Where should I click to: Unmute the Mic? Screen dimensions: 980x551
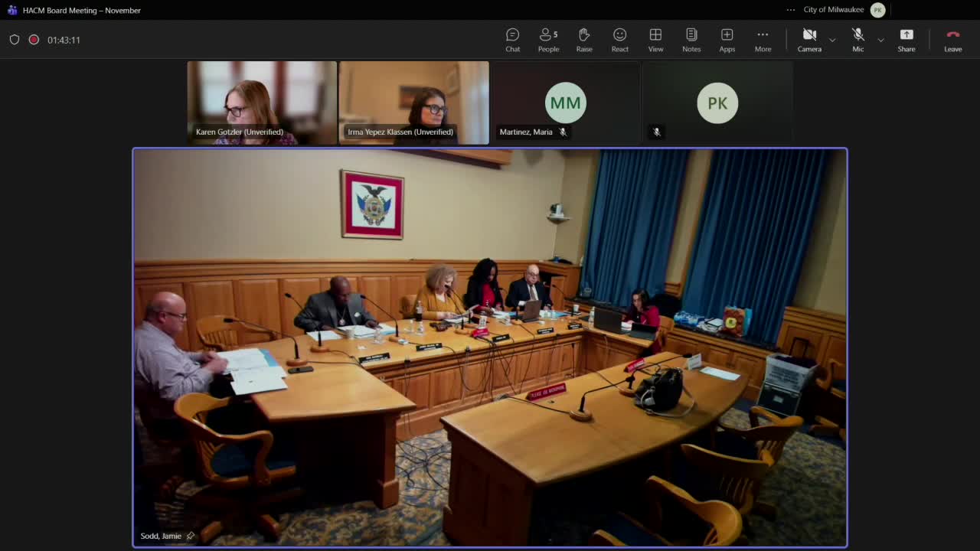[x=857, y=40]
